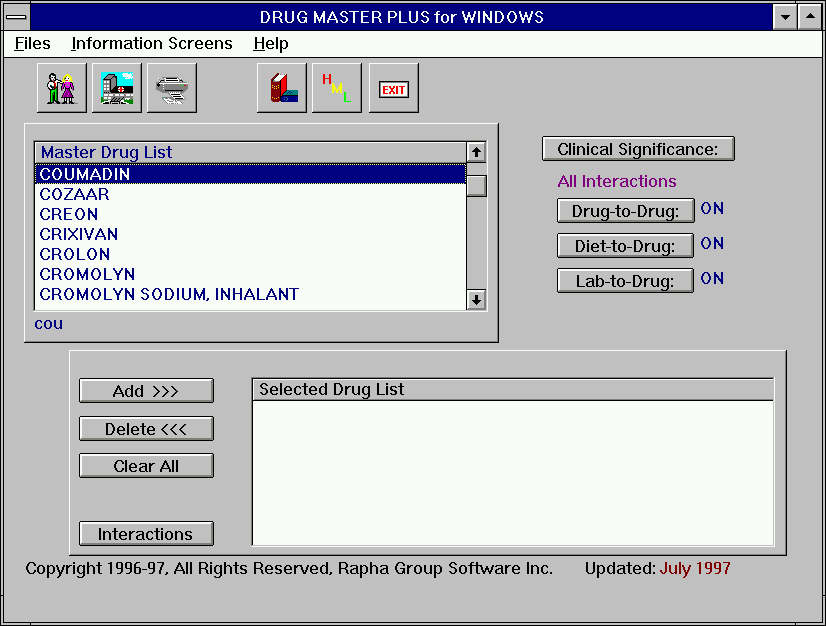Click the EXIT toolbar icon
Screen dimensions: 826x626
394,88
